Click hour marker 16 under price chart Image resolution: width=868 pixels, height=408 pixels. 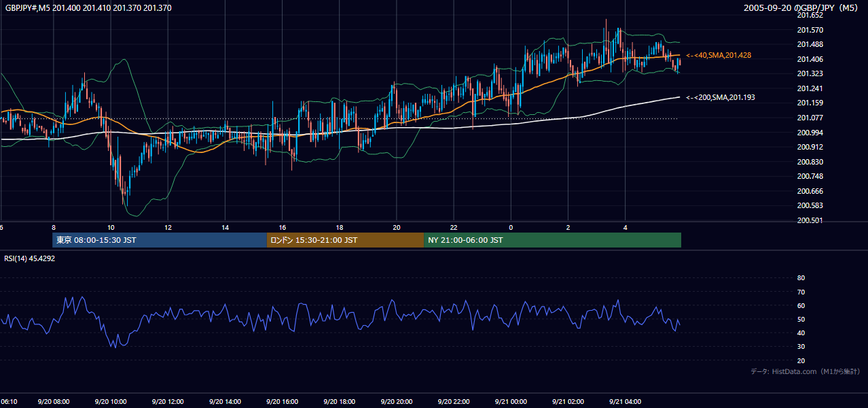pyautogui.click(x=282, y=227)
